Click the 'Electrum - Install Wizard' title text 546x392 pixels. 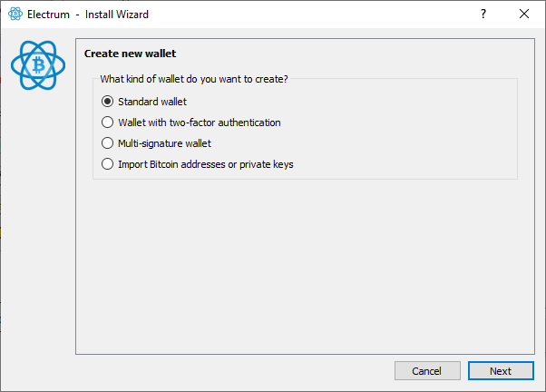(88, 15)
